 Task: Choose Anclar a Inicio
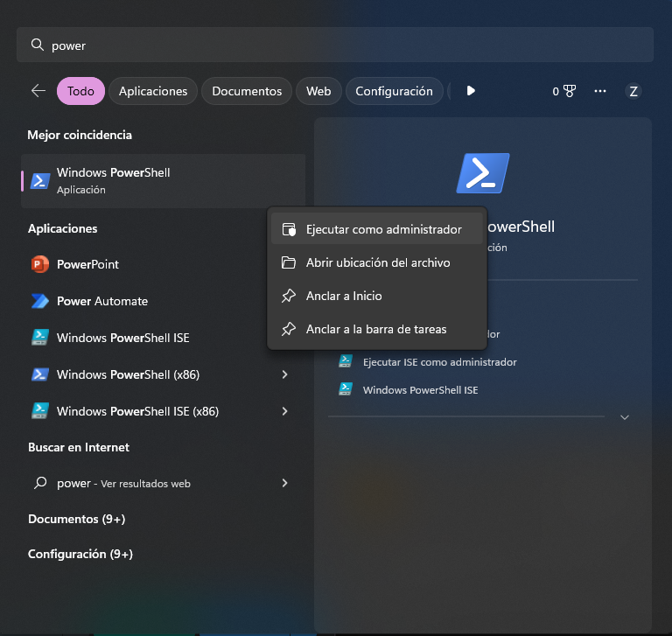377,296
